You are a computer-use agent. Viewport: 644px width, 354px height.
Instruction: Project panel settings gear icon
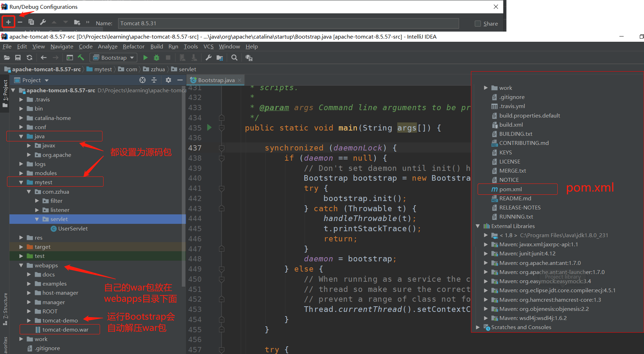click(x=168, y=80)
